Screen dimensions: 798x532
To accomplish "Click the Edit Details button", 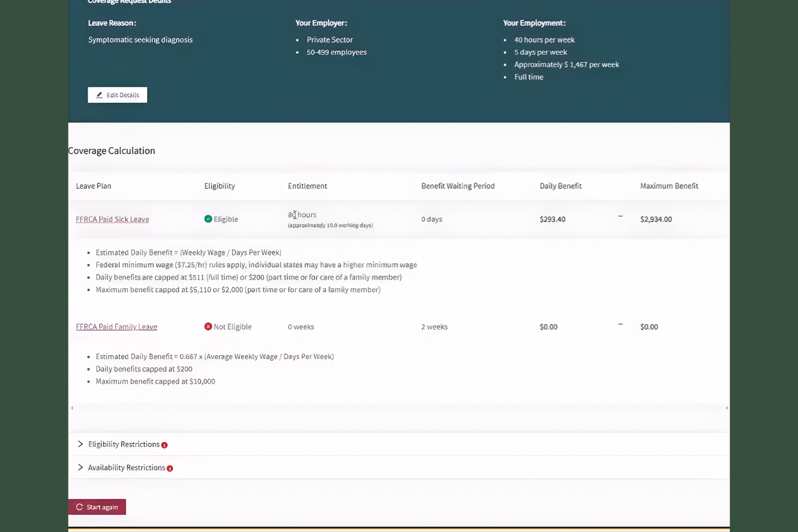I will point(117,94).
